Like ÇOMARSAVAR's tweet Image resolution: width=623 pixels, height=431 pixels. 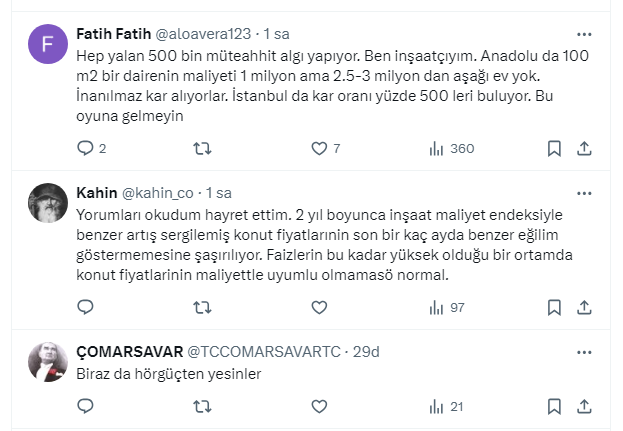(x=319, y=407)
